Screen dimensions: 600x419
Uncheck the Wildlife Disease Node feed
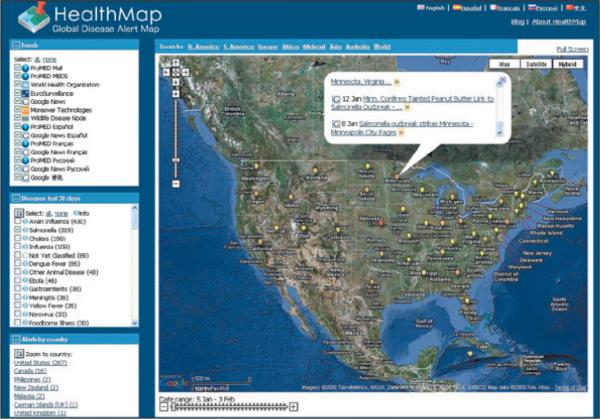point(17,118)
